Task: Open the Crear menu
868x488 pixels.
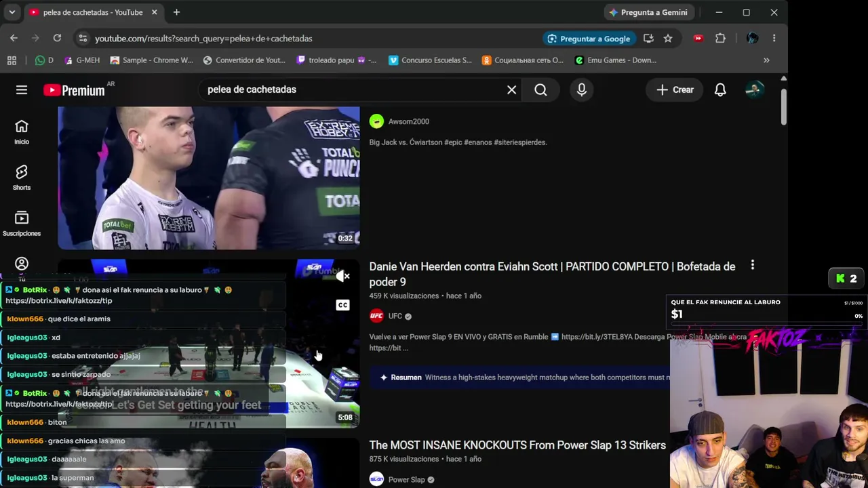Action: [675, 89]
